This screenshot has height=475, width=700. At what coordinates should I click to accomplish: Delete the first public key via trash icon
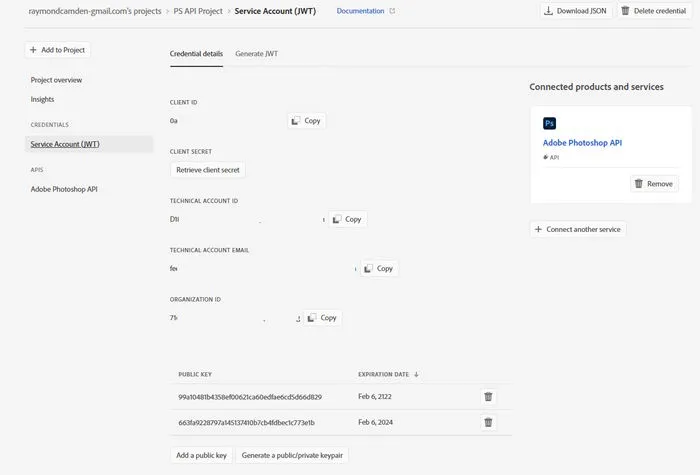(x=488, y=397)
